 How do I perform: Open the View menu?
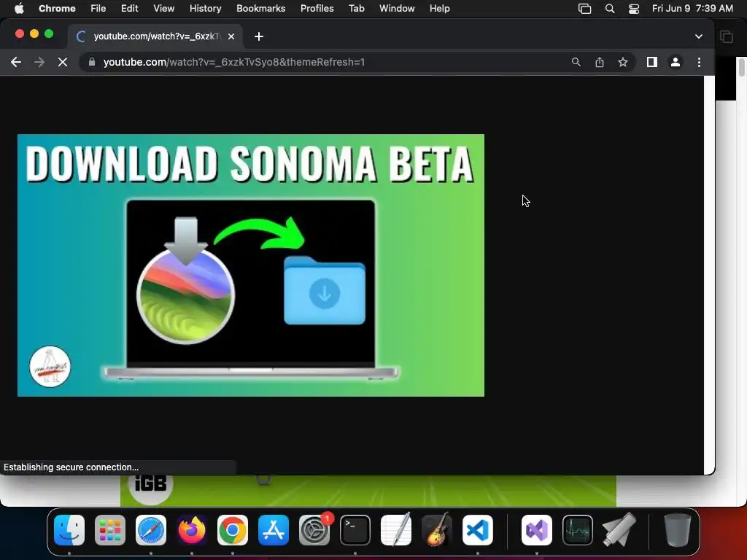click(x=163, y=8)
